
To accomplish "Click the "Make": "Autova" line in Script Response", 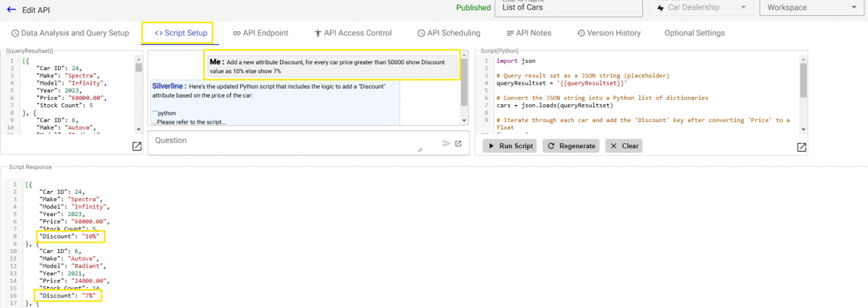I will pos(71,258).
